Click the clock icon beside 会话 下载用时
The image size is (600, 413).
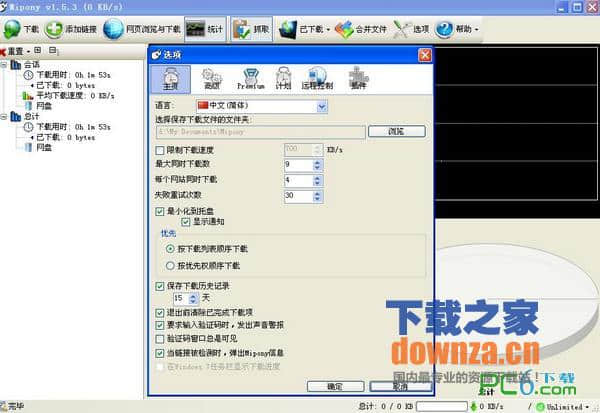(29, 75)
